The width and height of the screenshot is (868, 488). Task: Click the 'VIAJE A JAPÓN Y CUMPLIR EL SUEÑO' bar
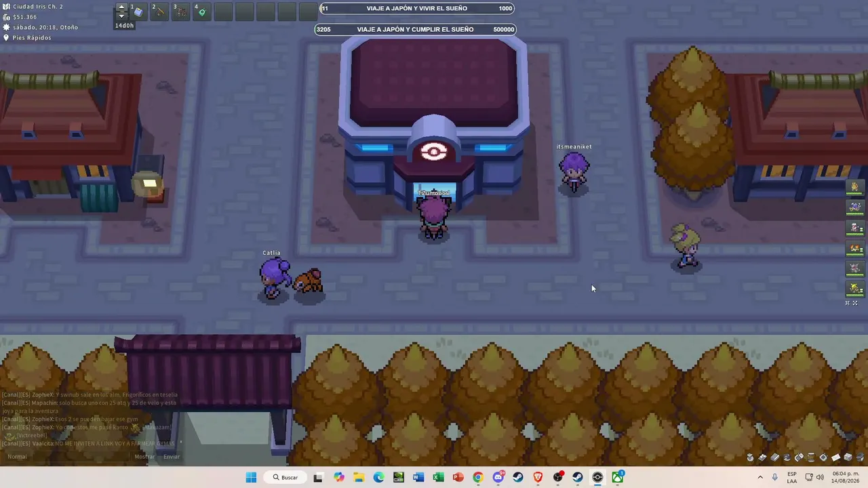(x=415, y=29)
